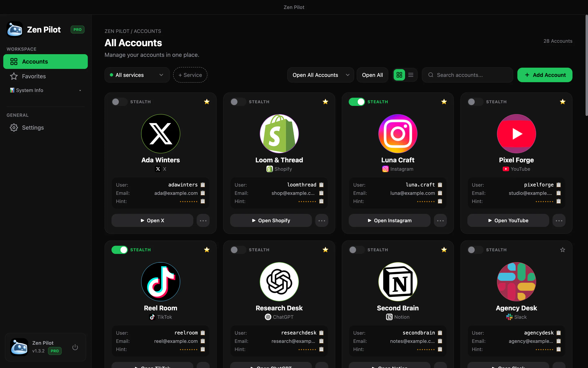Open the Open All Accounts dropdown

point(321,75)
